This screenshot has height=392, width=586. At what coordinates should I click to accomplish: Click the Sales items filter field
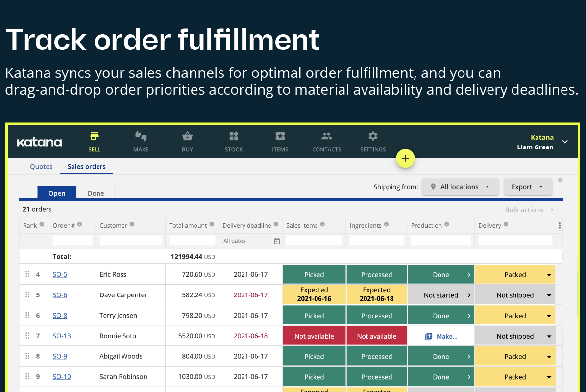314,241
